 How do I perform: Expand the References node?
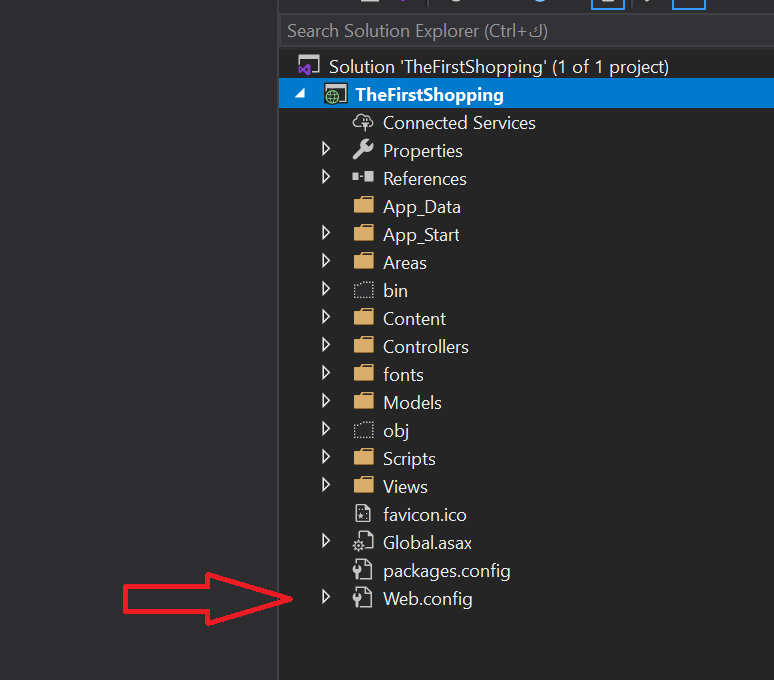326,177
